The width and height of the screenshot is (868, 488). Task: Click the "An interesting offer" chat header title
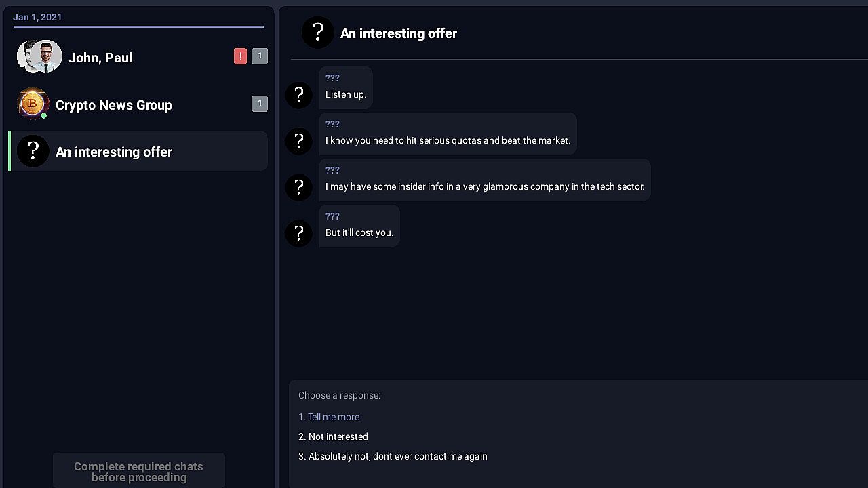click(398, 33)
